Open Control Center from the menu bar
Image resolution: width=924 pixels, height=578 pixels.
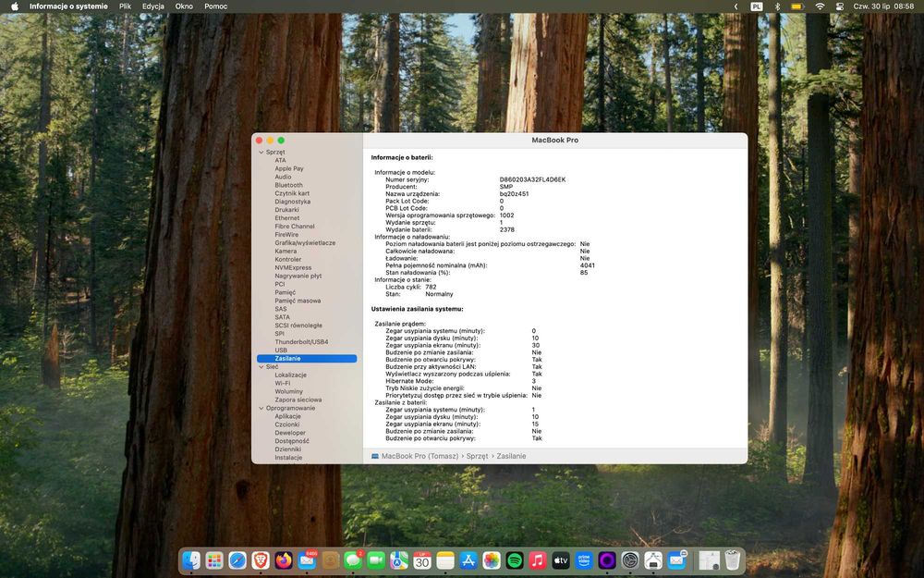pyautogui.click(x=840, y=6)
